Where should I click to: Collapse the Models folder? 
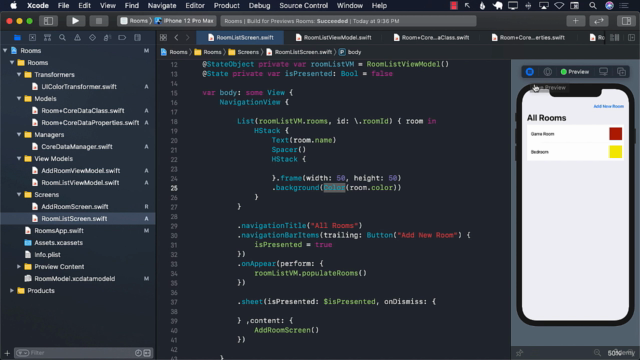pyautogui.click(x=19, y=99)
